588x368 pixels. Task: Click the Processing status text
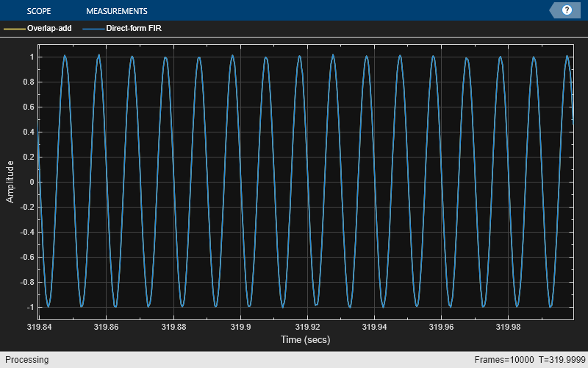point(26,360)
